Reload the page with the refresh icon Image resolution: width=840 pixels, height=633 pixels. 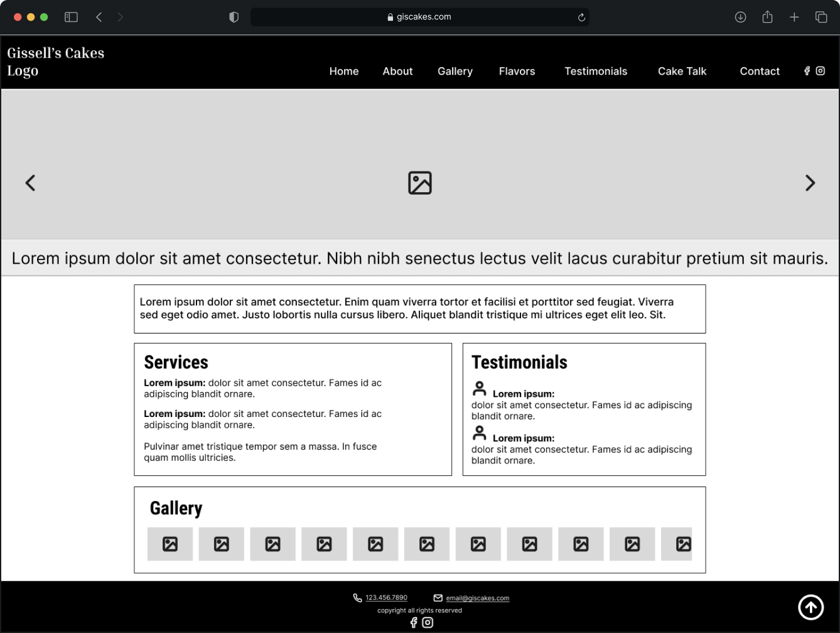click(x=581, y=17)
